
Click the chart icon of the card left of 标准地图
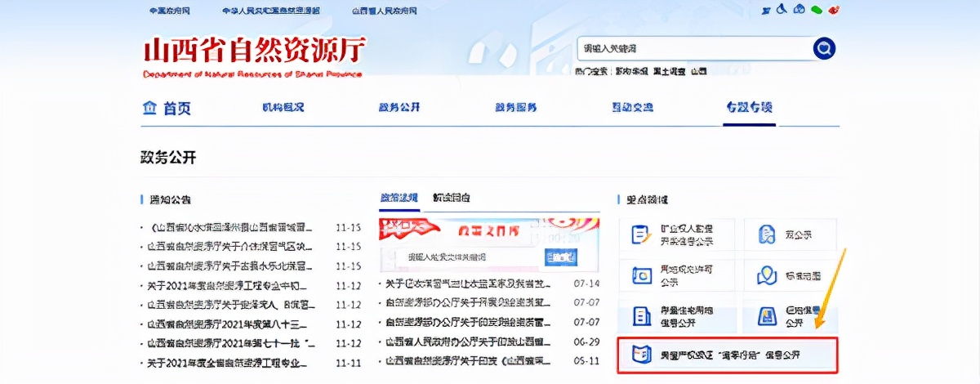pos(641,276)
